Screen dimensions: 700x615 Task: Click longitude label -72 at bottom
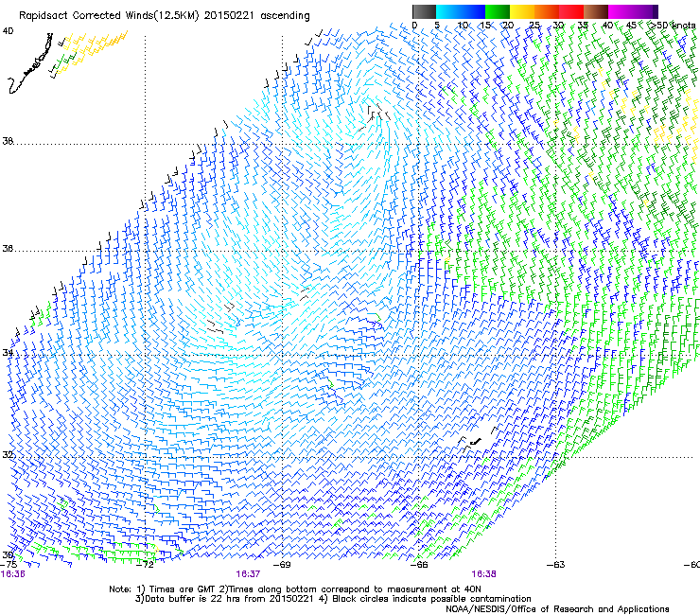pyautogui.click(x=145, y=565)
